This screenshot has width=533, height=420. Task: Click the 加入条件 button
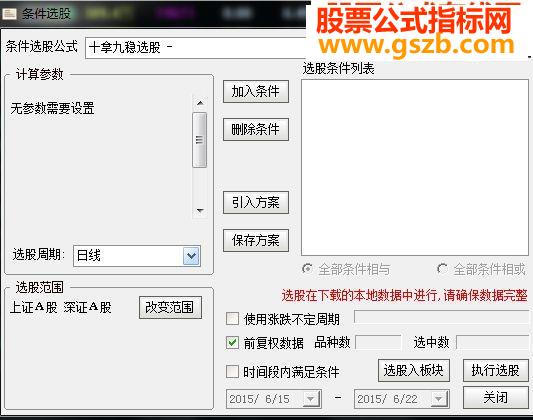256,91
